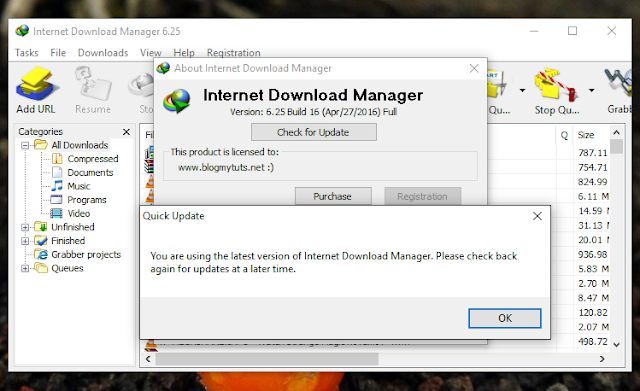Click the Video film icon
Image resolution: width=640 pixels, height=391 pixels.
[x=56, y=213]
